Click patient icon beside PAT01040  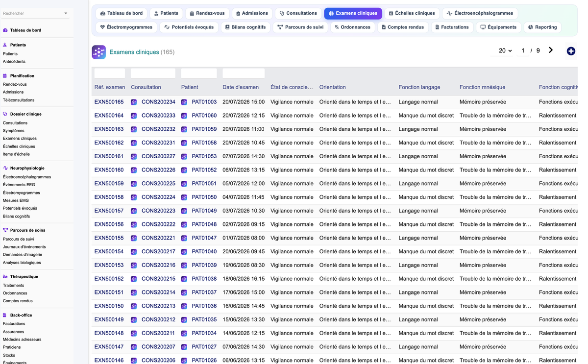point(184,252)
